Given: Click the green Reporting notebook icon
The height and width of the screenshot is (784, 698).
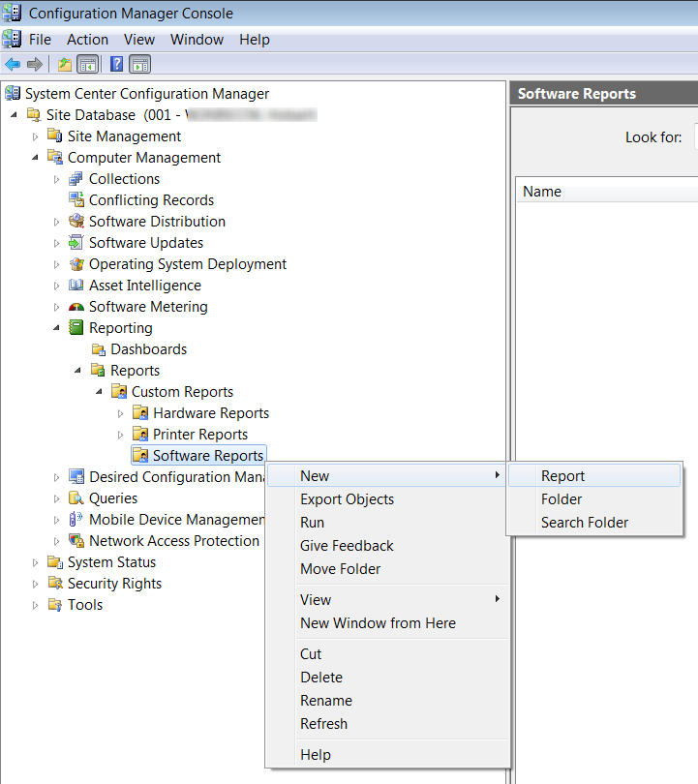Looking at the screenshot, I should tap(76, 327).
